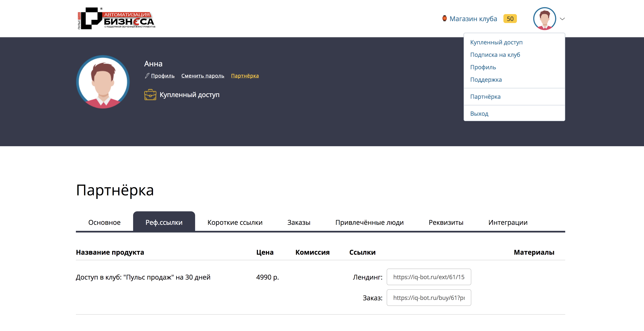Choose Подписка на клуб menu entry

click(x=495, y=55)
